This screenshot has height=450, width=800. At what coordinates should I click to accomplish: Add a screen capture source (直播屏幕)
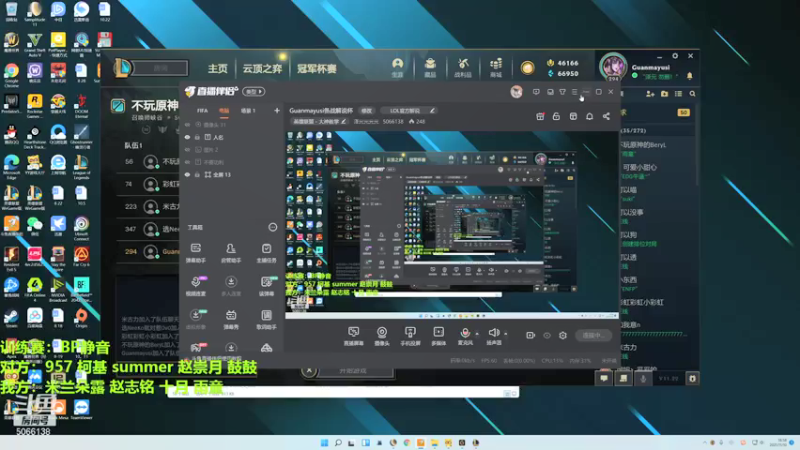[353, 336]
